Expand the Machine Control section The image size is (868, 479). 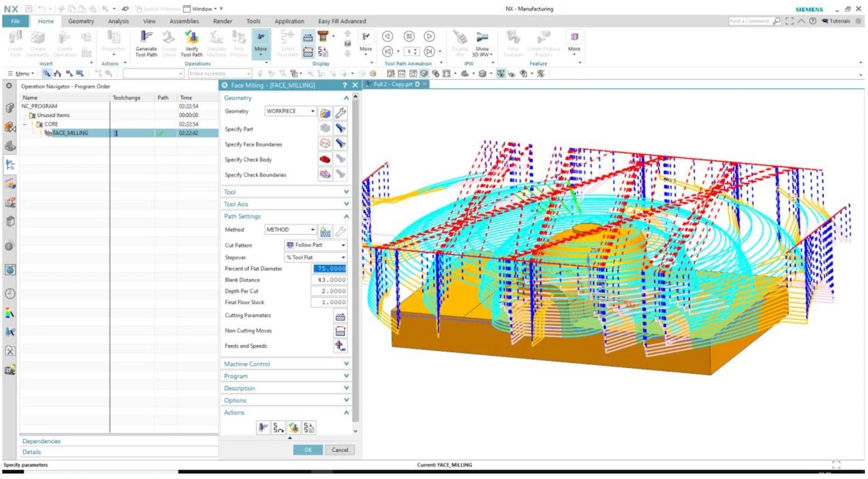tap(286, 364)
